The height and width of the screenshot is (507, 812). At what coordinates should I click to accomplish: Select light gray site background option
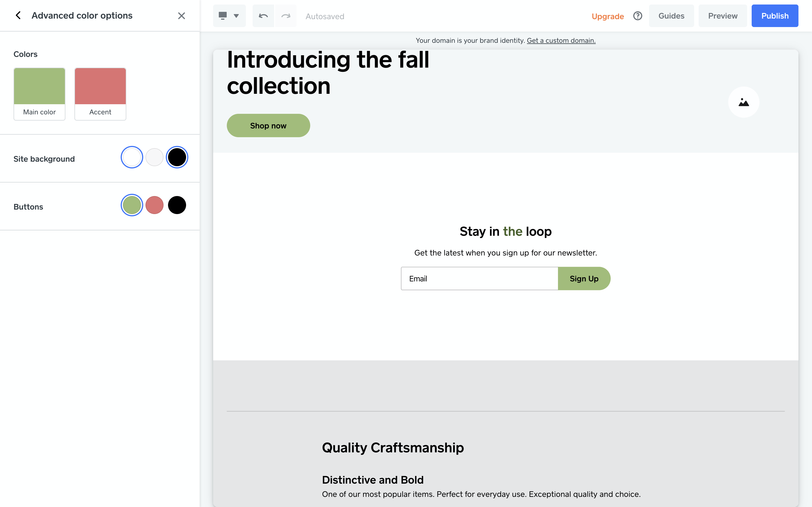154,157
